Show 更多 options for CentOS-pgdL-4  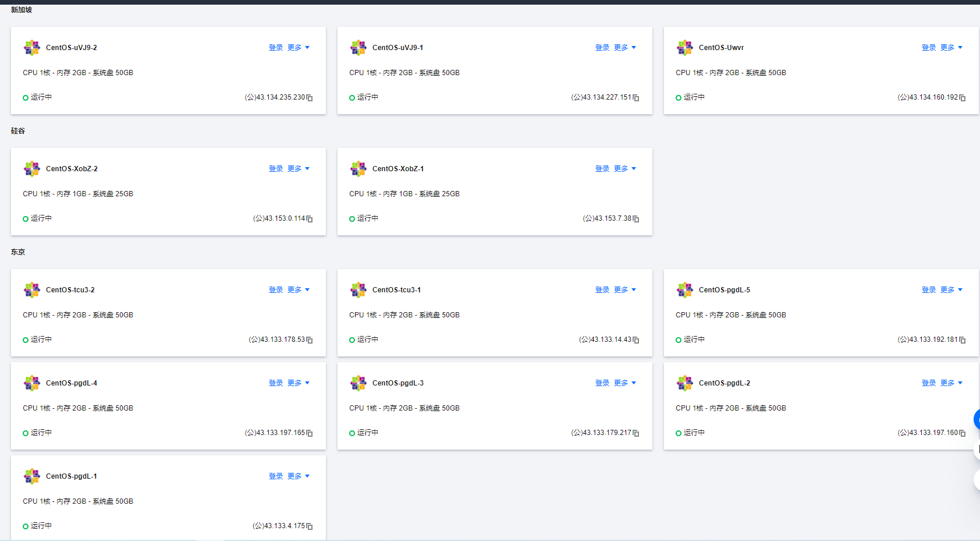click(x=299, y=383)
